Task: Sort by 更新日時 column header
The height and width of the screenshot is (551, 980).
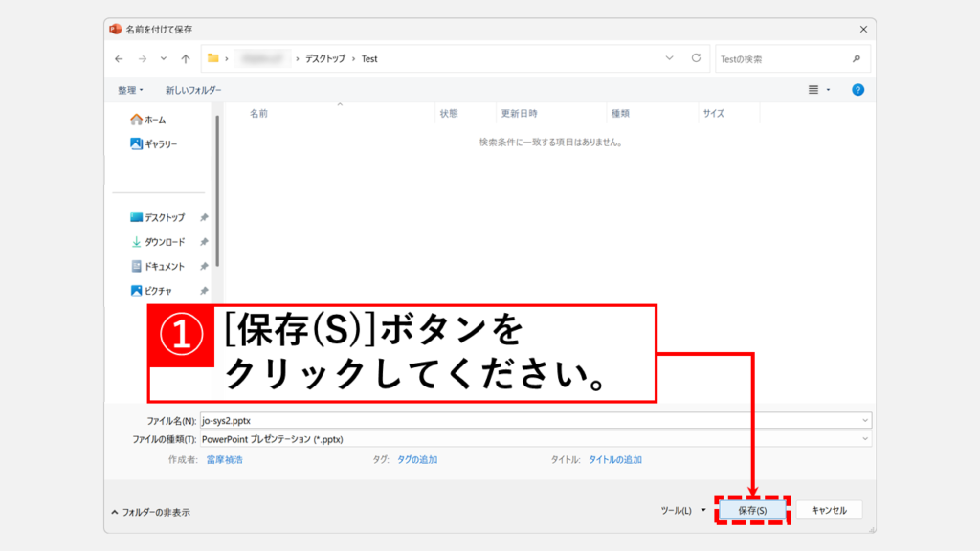Action: 519,113
